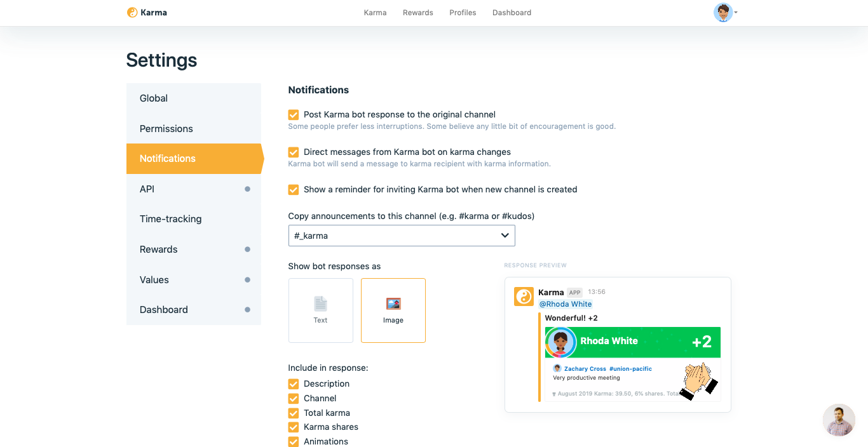Click the Karma brand name text

(154, 13)
